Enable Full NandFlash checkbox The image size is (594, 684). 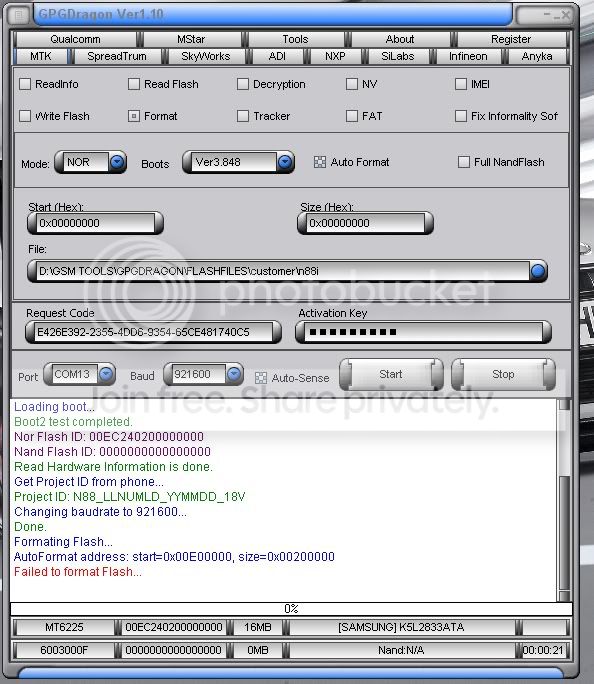(464, 162)
